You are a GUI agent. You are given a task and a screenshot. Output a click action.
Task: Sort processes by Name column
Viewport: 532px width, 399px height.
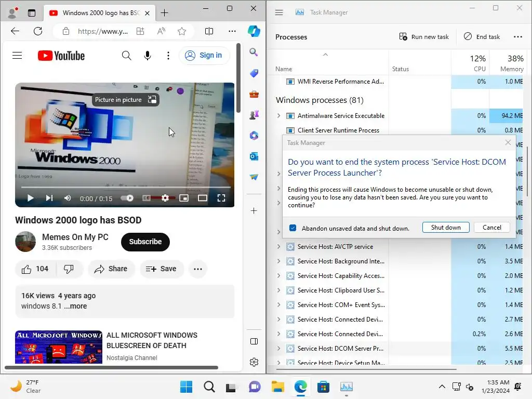click(x=328, y=63)
